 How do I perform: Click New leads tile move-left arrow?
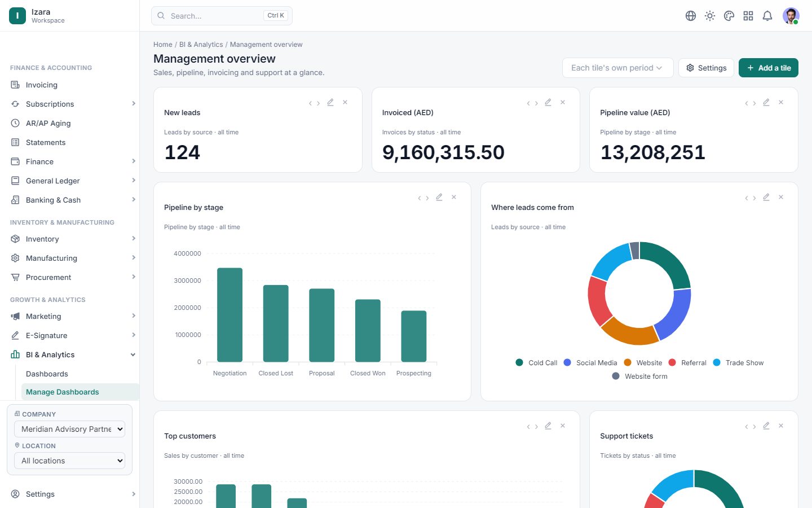point(310,103)
